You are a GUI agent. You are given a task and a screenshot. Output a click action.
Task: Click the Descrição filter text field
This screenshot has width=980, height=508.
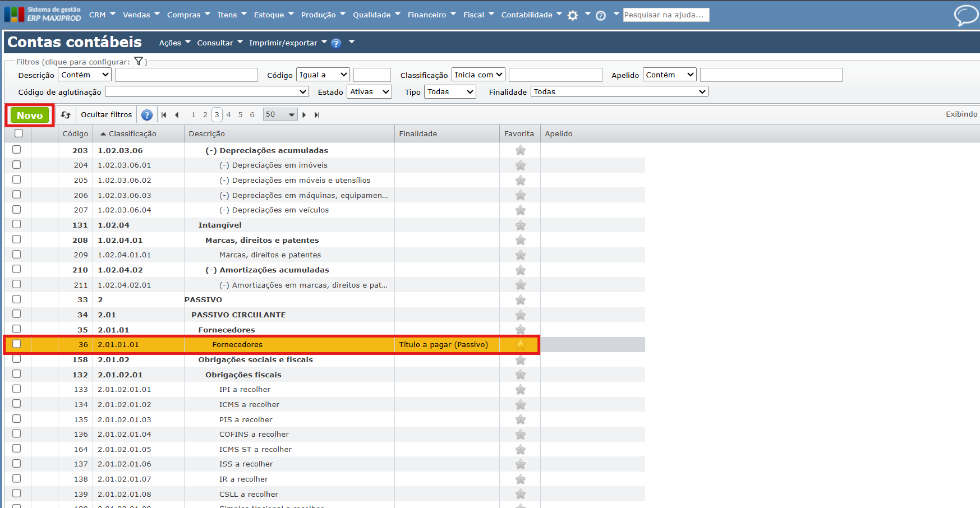[x=186, y=75]
